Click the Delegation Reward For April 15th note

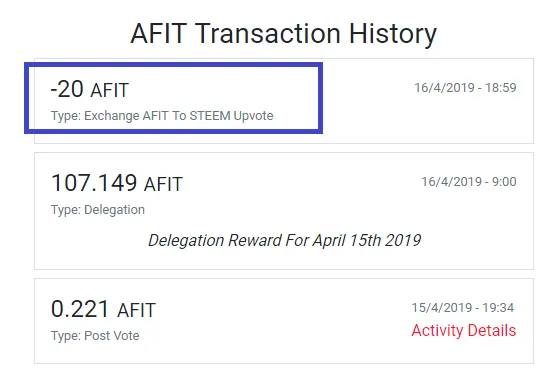[x=284, y=241]
